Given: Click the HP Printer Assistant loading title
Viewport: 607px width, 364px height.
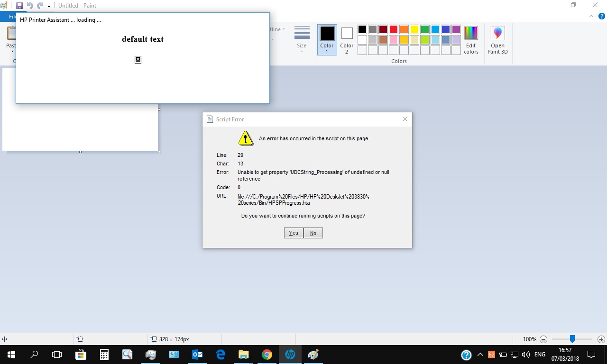Looking at the screenshot, I should (60, 20).
